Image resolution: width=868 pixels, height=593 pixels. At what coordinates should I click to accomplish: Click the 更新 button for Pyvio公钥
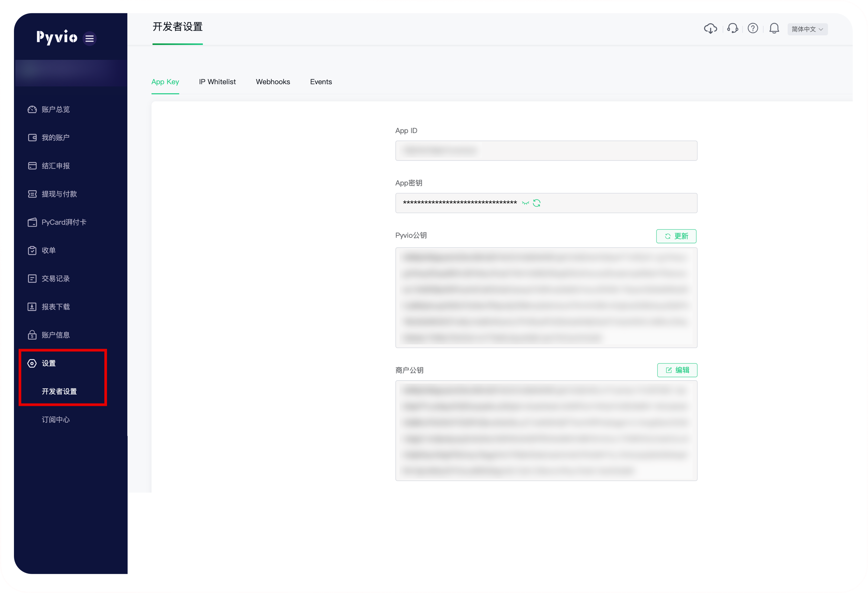click(x=676, y=236)
